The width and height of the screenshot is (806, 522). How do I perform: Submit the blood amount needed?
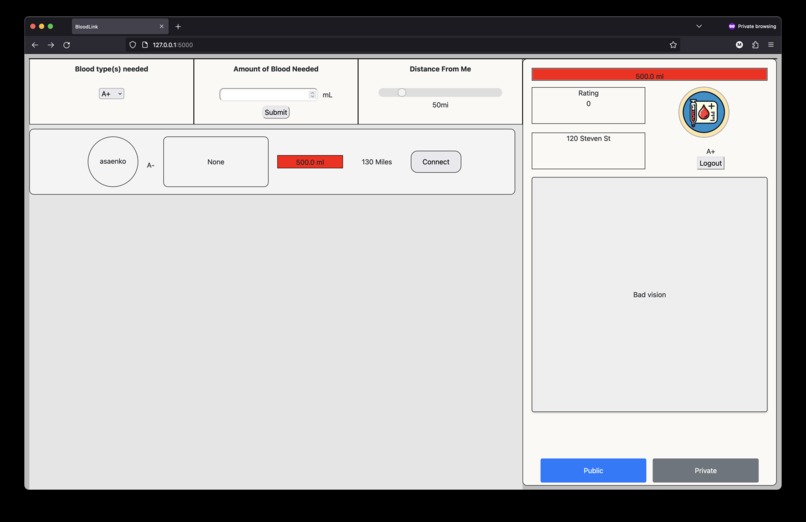[276, 113]
